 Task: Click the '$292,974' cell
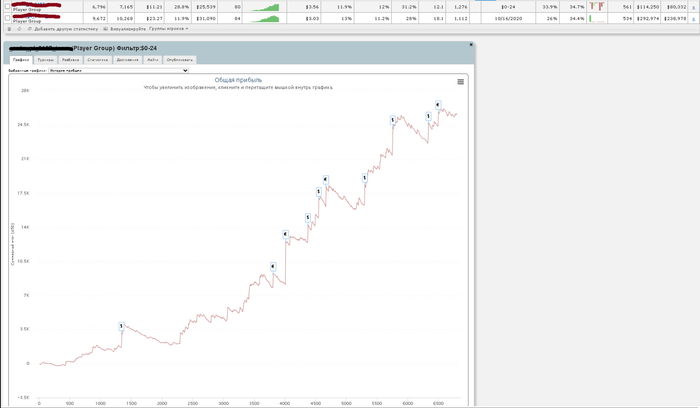click(x=648, y=19)
